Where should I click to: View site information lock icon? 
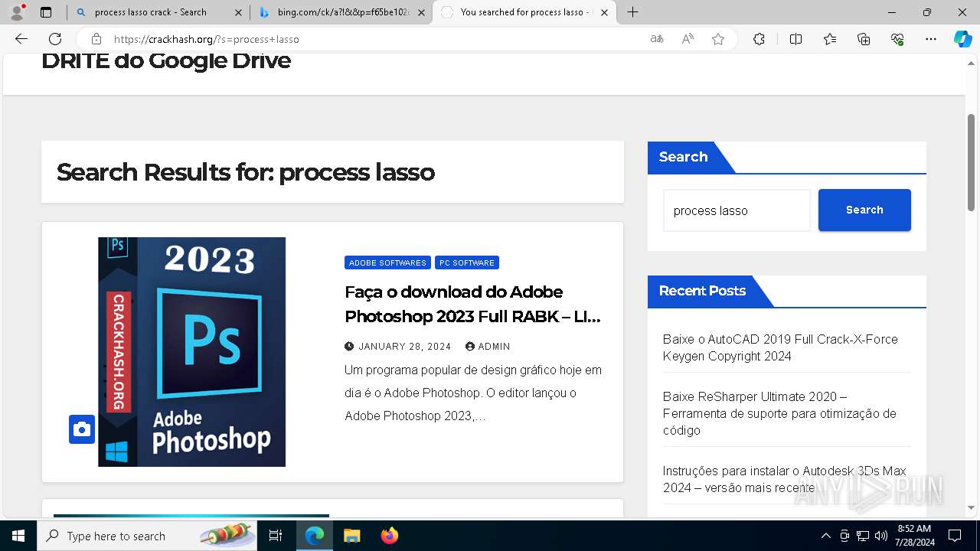tap(96, 39)
